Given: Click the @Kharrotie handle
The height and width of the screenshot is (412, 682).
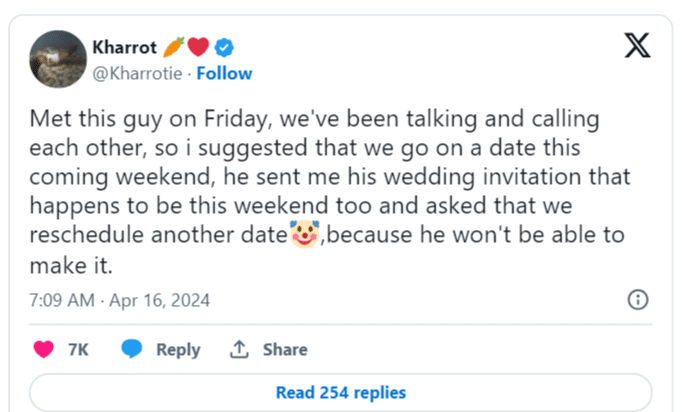Looking at the screenshot, I should 139,73.
